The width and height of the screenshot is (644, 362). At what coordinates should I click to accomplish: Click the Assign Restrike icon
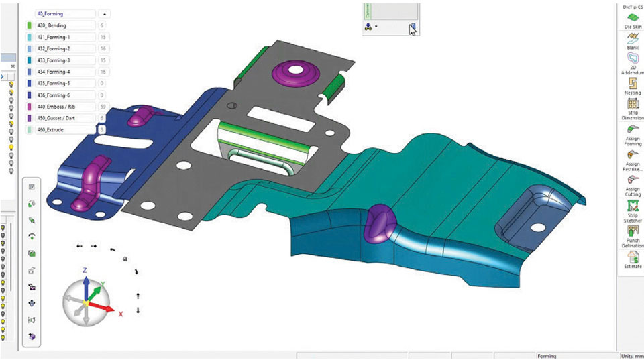pos(633,155)
